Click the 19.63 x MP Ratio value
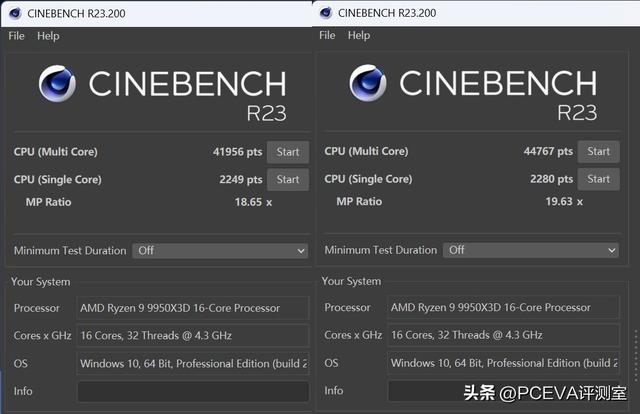640x414 pixels. click(x=564, y=201)
